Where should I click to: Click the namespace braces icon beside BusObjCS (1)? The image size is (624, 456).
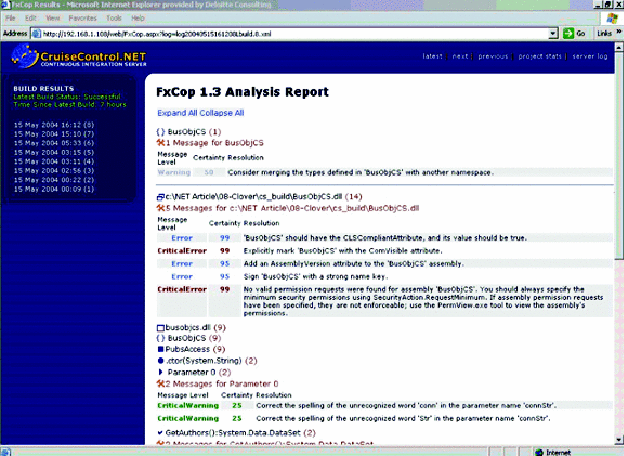click(x=161, y=133)
